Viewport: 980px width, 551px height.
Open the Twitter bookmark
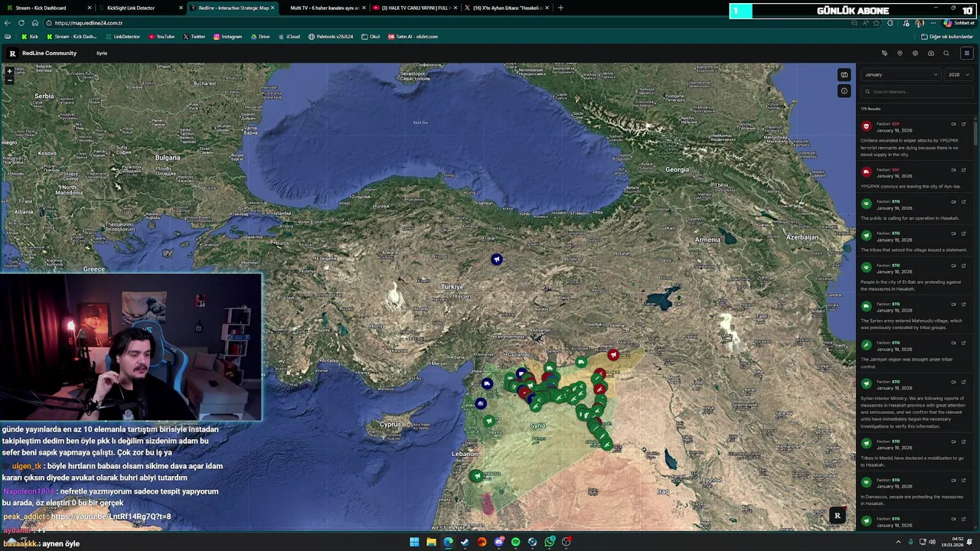click(x=194, y=37)
